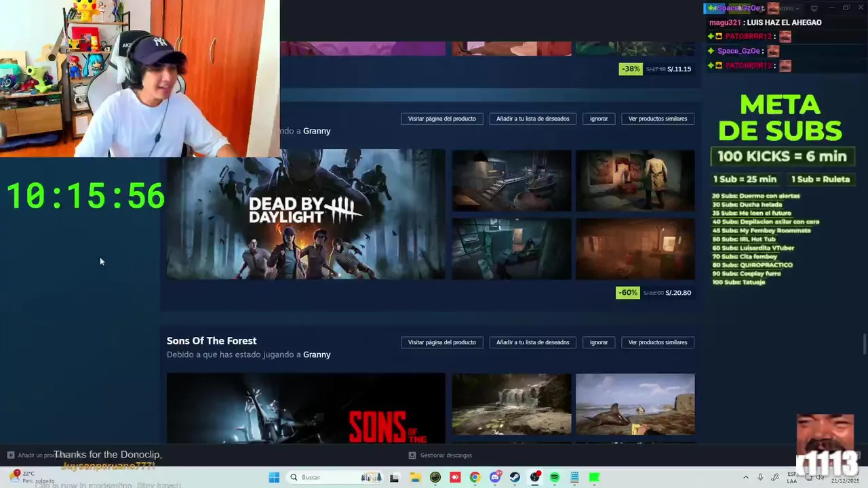Click the -60% discount badge
This screenshot has height=488, width=868.
point(627,293)
